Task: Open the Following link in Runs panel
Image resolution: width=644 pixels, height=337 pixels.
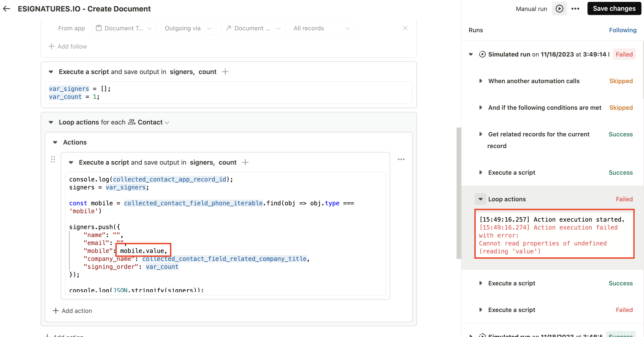Action: (623, 30)
